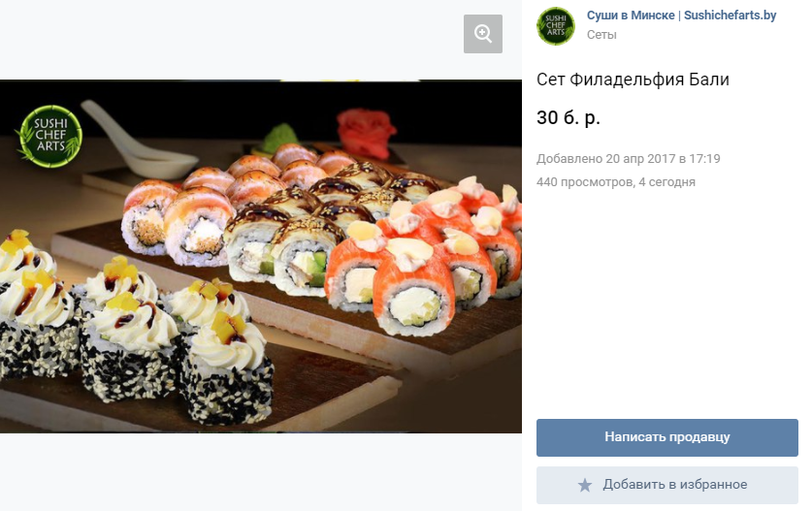Open the round Sushi Chef Arts shop avatar
This screenshot has width=812, height=511.
pyautogui.click(x=556, y=26)
